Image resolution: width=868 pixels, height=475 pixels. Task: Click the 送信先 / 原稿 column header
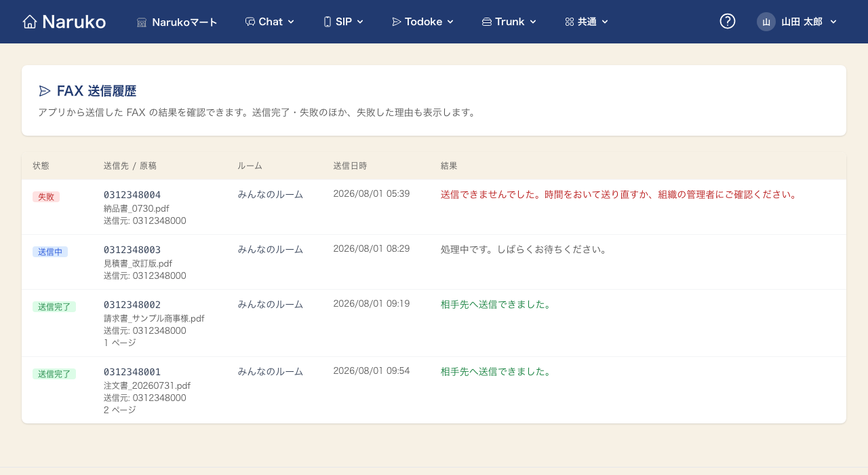(x=130, y=166)
